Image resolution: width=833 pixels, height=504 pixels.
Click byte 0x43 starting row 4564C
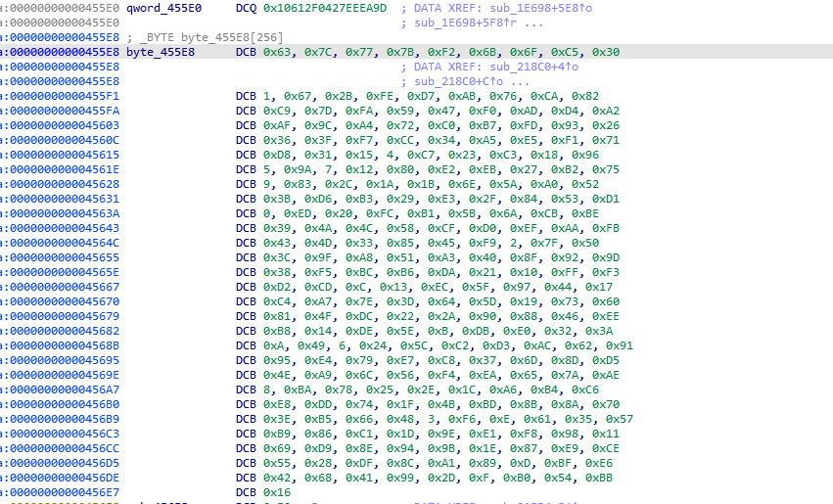point(277,243)
